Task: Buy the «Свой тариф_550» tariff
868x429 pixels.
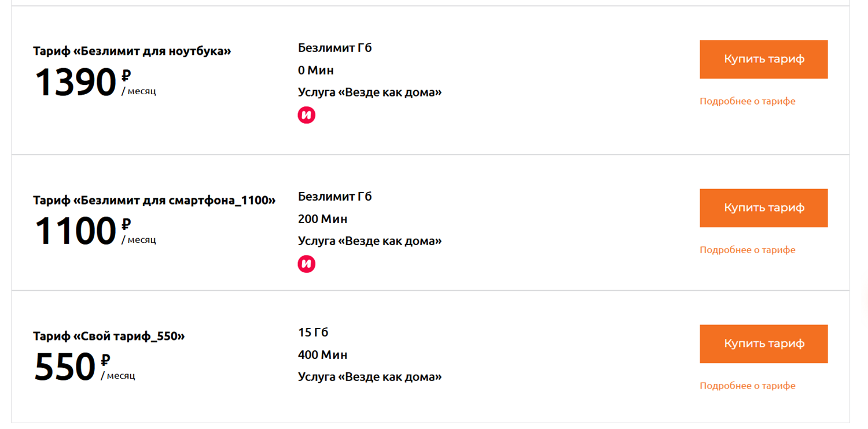Action: point(763,343)
